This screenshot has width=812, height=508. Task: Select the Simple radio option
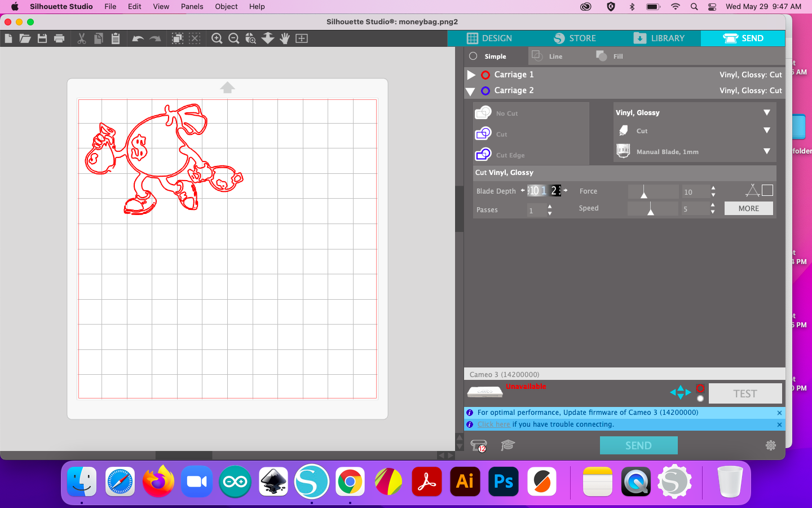point(473,56)
